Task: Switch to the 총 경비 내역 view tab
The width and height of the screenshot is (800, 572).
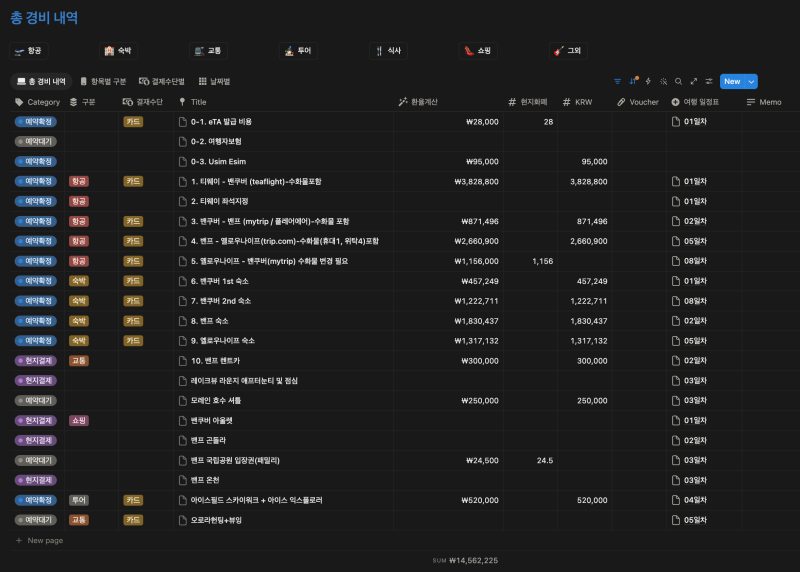Action: [x=41, y=81]
